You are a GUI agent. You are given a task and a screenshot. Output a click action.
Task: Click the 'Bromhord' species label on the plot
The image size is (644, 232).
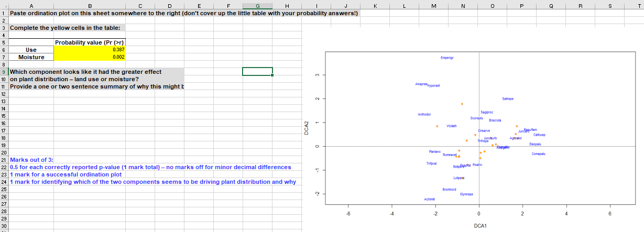point(450,189)
